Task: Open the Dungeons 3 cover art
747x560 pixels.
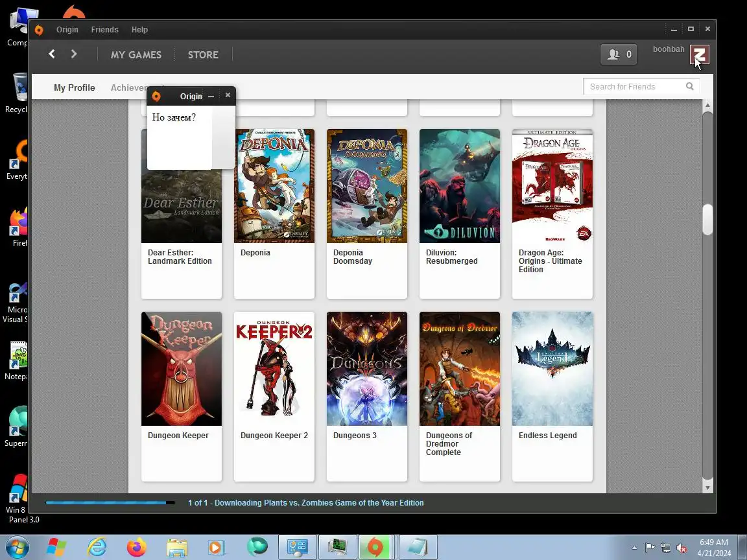Action: point(367,369)
